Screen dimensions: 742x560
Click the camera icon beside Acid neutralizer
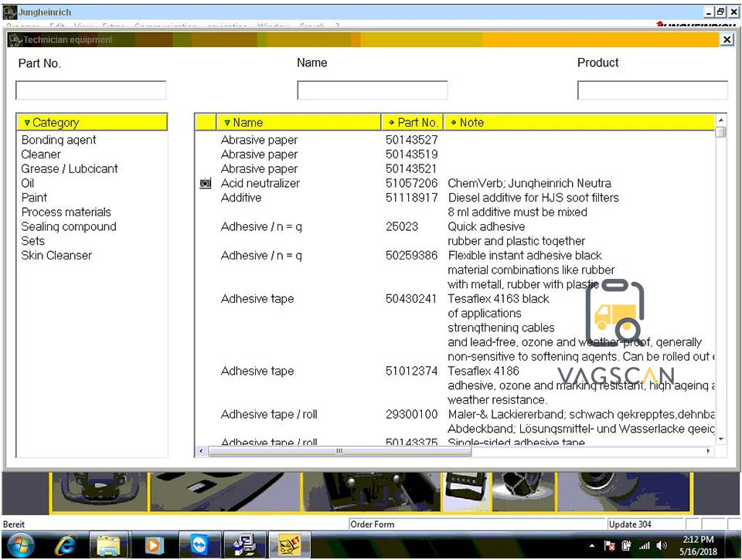click(206, 184)
